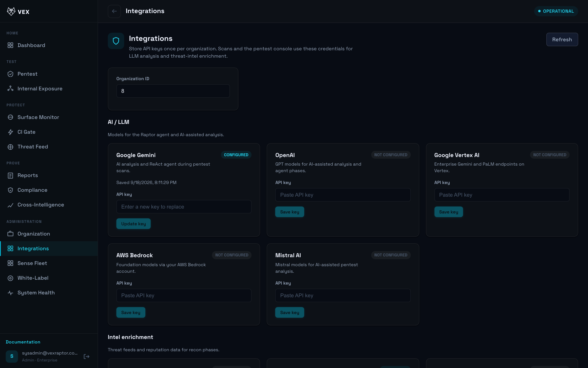Click the VEX fox logo icon
The height and width of the screenshot is (368, 588).
[11, 11]
